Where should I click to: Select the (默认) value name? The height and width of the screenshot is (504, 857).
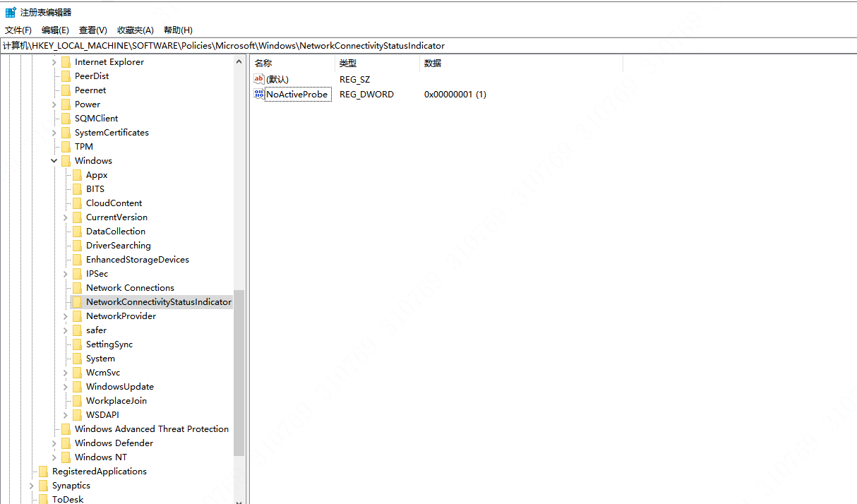click(x=277, y=80)
